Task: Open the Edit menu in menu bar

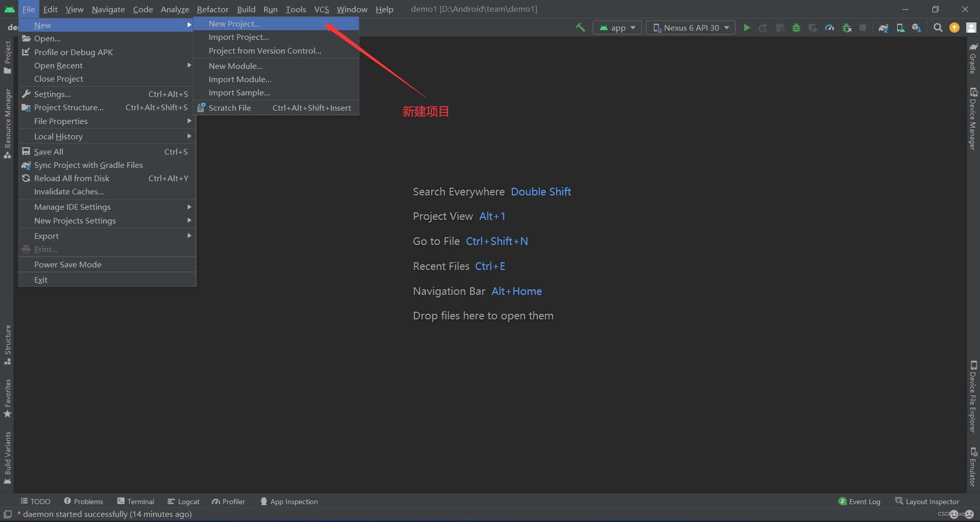Action: (x=50, y=9)
